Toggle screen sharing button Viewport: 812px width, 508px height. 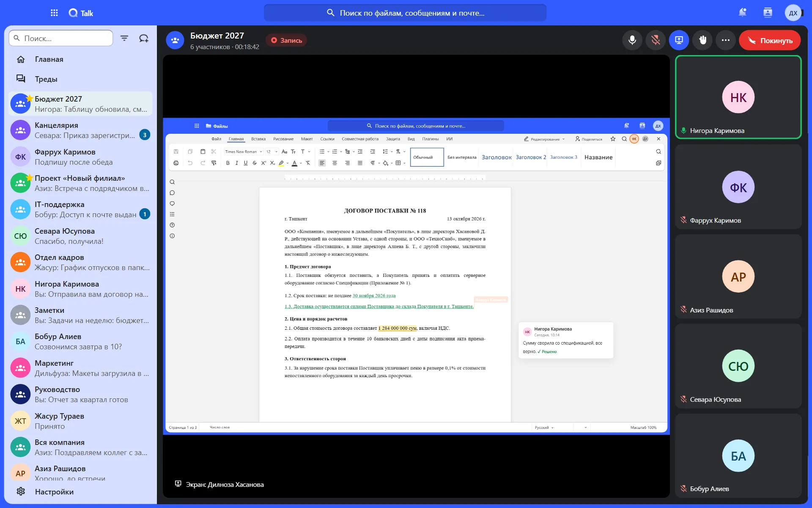pyautogui.click(x=679, y=40)
